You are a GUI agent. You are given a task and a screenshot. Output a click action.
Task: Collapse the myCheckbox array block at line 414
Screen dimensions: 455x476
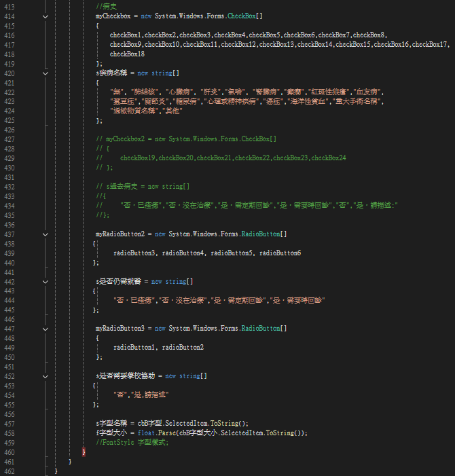coord(45,16)
